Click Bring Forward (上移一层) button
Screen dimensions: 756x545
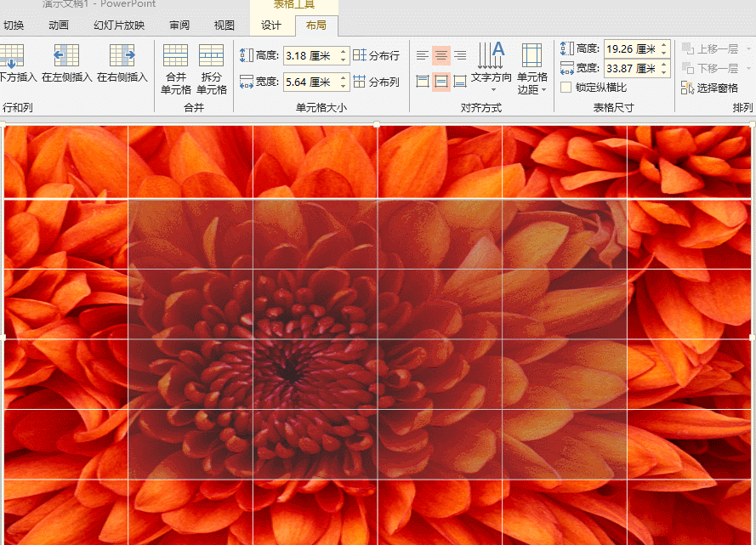click(x=710, y=48)
